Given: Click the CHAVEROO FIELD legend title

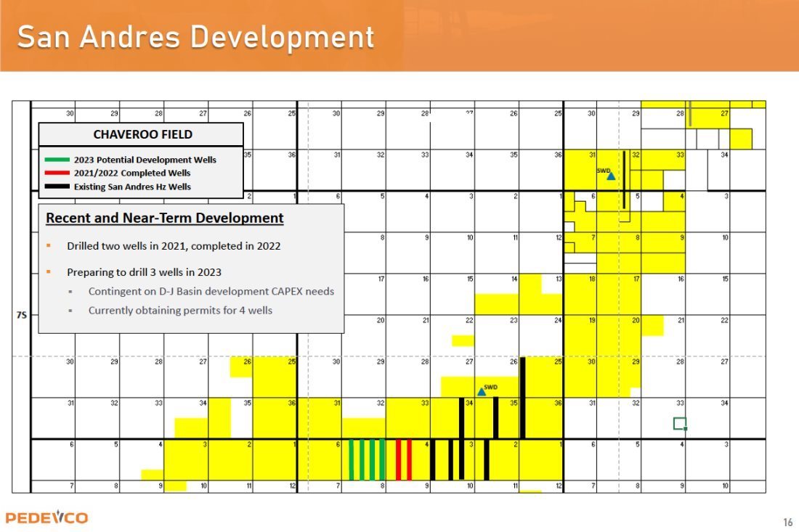Looking at the screenshot, I should tap(142, 134).
